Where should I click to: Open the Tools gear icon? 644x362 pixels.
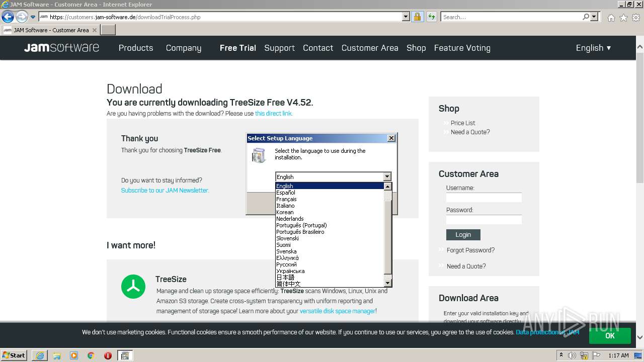(636, 18)
